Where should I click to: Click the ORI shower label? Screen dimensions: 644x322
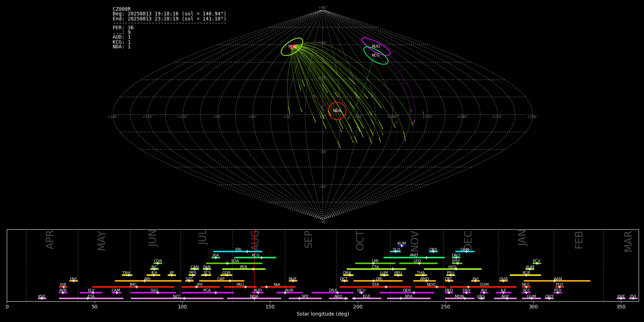pos(379,279)
